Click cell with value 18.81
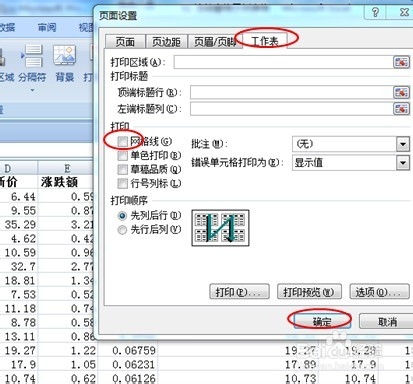413x384 pixels. 19,281
